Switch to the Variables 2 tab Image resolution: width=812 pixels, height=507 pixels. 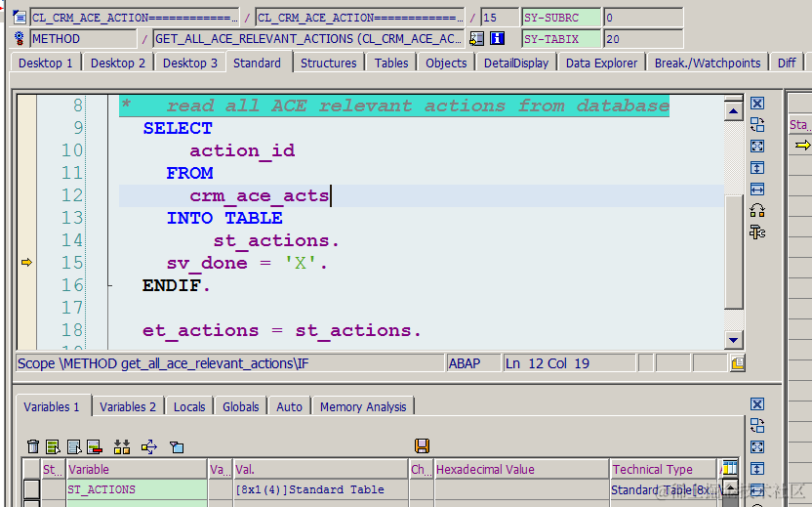[x=128, y=407]
